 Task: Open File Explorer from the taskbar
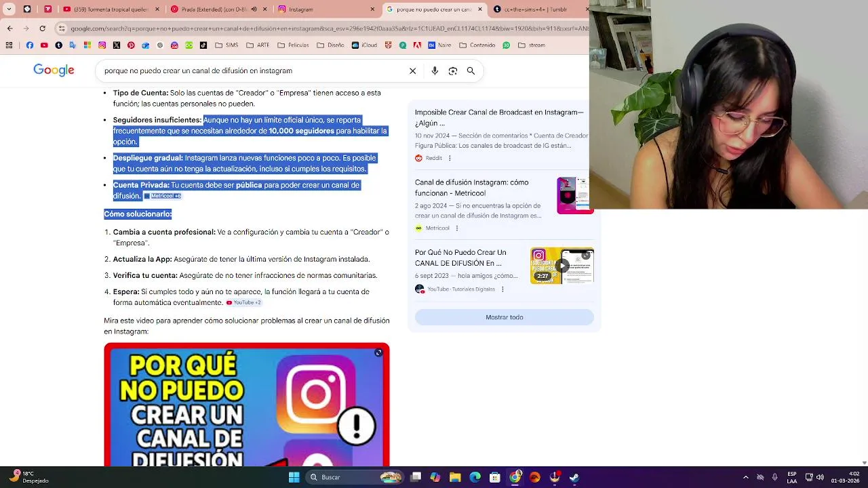coord(455,477)
